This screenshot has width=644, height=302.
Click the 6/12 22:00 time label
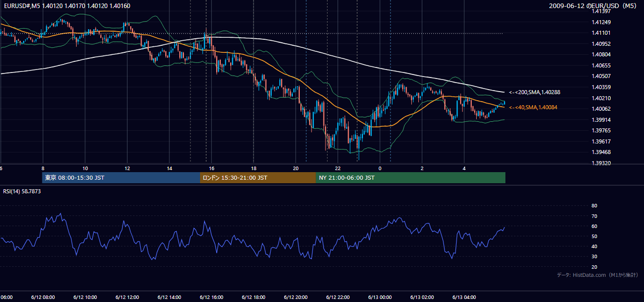click(338, 297)
